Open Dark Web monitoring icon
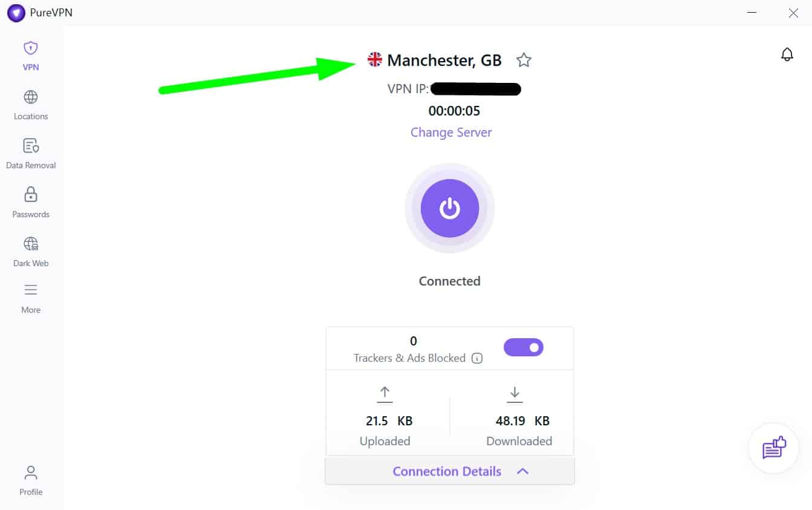 (31, 244)
